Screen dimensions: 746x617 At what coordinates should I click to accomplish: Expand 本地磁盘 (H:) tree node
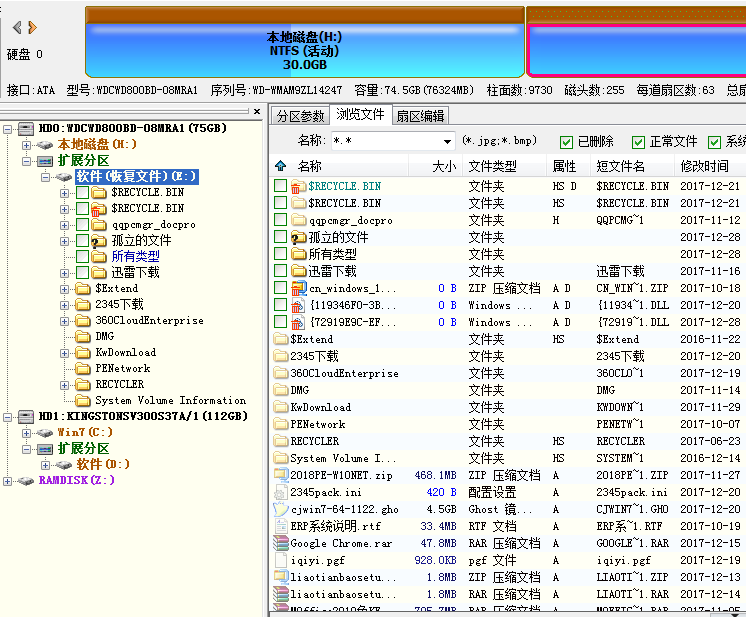(x=26, y=145)
